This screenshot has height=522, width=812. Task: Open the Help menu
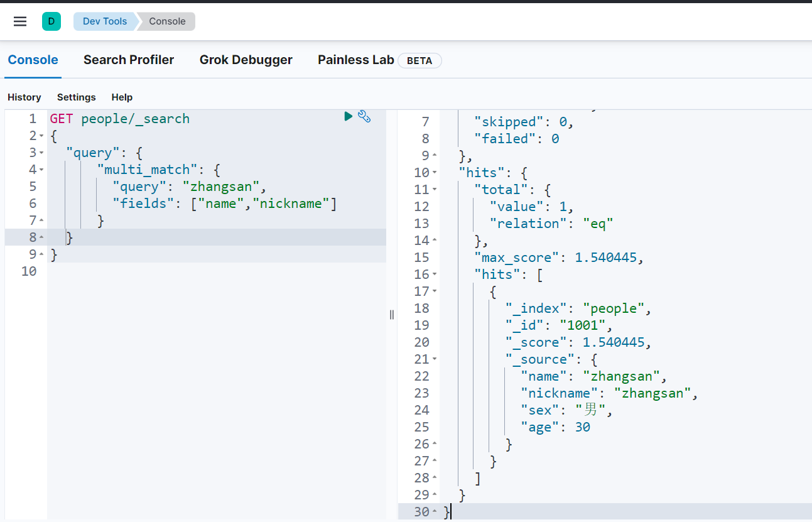pyautogui.click(x=122, y=97)
